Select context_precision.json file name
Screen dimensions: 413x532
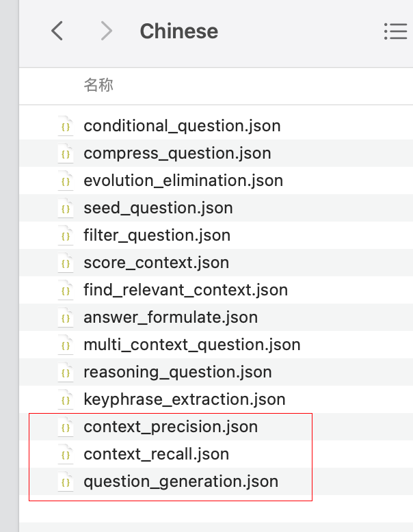tap(171, 427)
